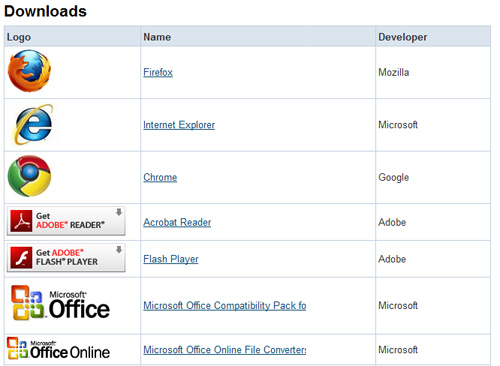
Task: Click the Microsoft Office Online logo
Action: pyautogui.click(x=58, y=349)
